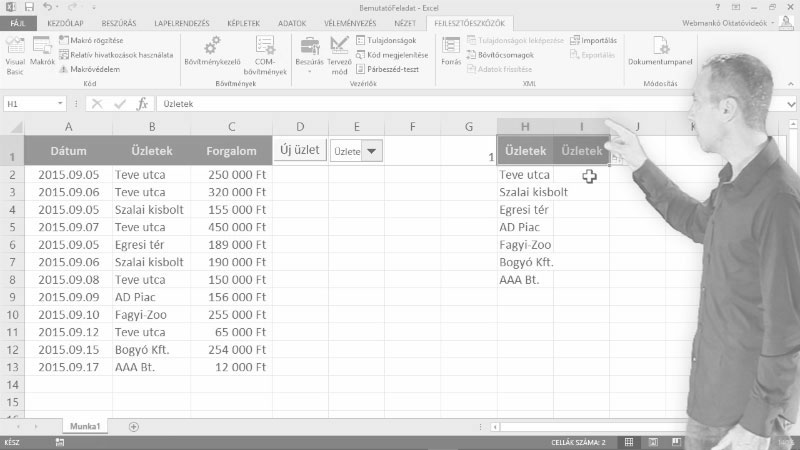This screenshot has width=800, height=450.
Task: Cancel the formula bar entry
Action: [97, 104]
